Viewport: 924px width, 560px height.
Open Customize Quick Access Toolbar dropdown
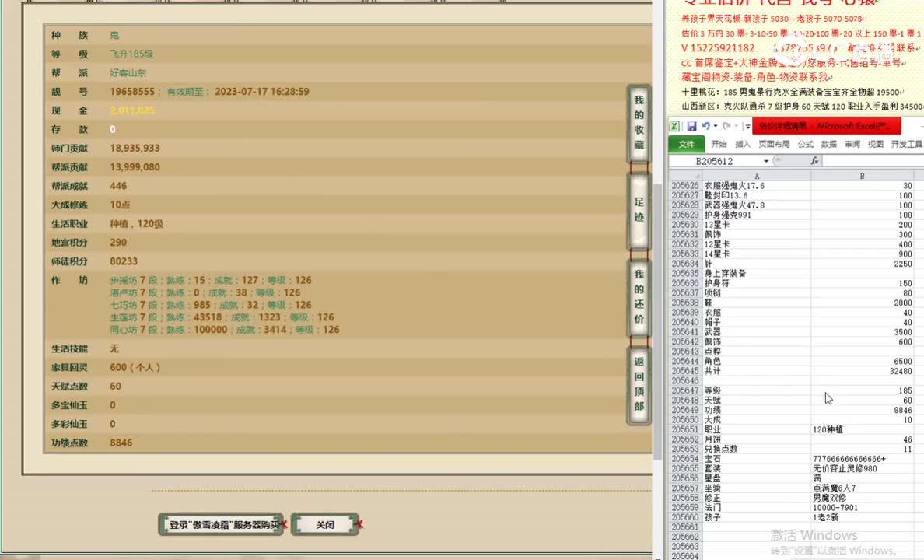tap(747, 126)
